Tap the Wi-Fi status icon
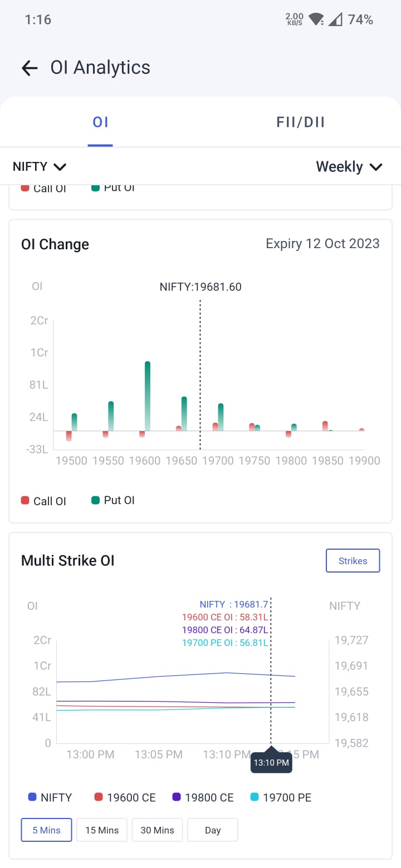Viewport: 401px width, 868px height. coord(316,20)
